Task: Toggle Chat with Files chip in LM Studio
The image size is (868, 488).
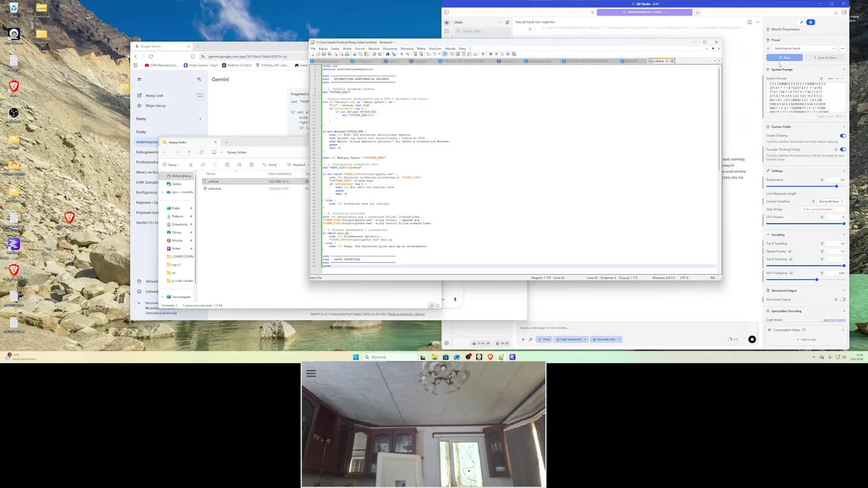Action: (x=606, y=339)
